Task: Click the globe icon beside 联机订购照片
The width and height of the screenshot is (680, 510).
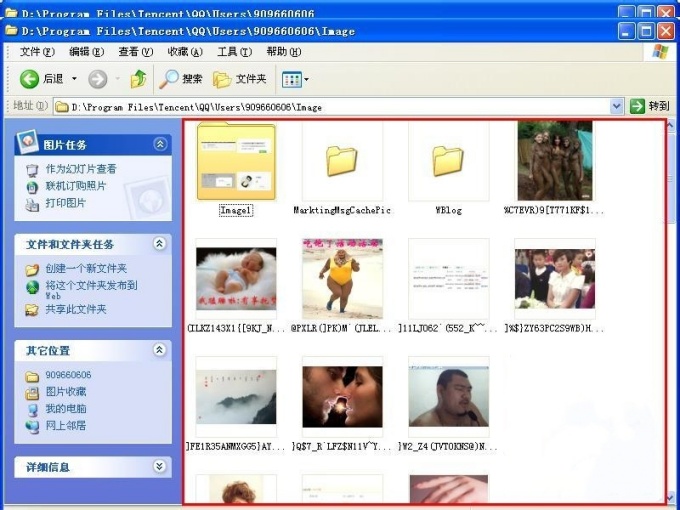Action: (33, 187)
